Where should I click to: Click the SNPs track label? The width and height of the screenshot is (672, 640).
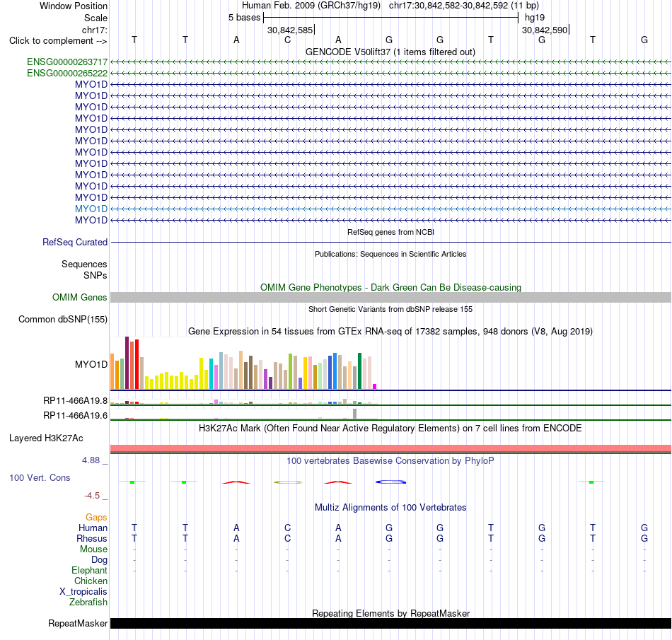point(95,276)
